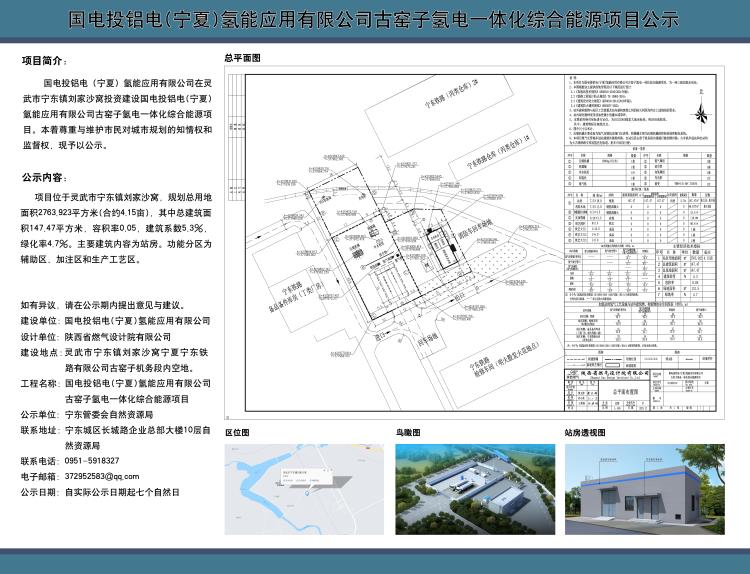
Task: Click the phone number 0951-5918327
Action: [x=92, y=461]
